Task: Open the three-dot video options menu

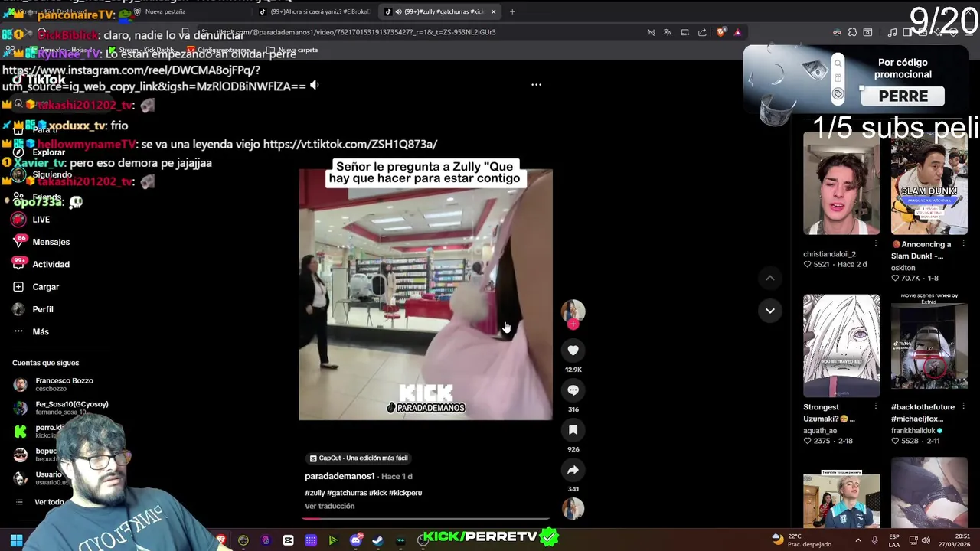Action: coord(536,85)
